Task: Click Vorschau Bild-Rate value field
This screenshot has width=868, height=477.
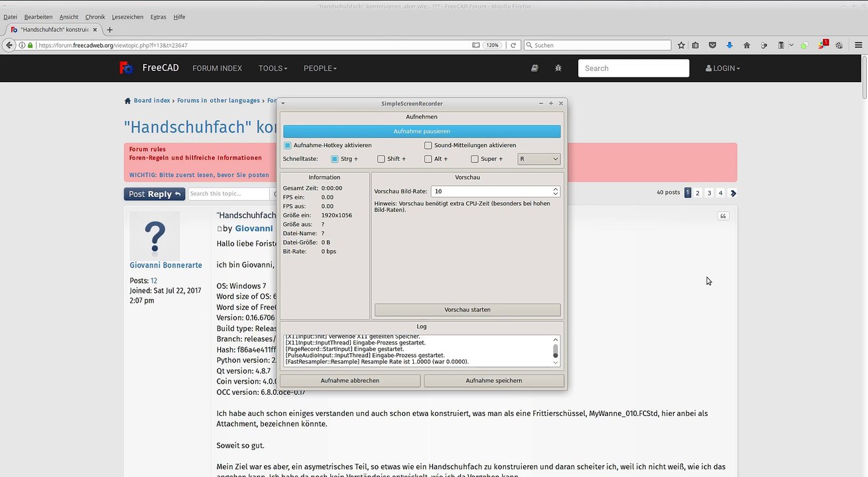Action: point(491,191)
